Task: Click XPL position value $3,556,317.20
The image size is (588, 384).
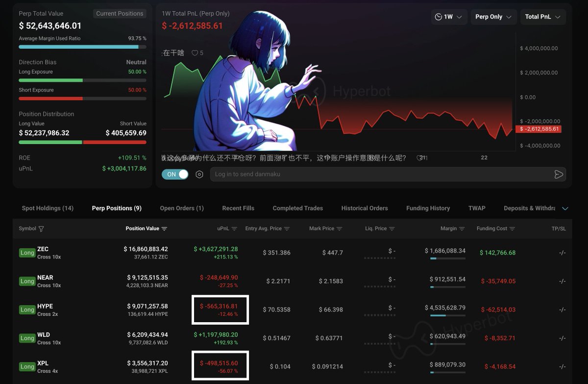Action: tap(147, 363)
